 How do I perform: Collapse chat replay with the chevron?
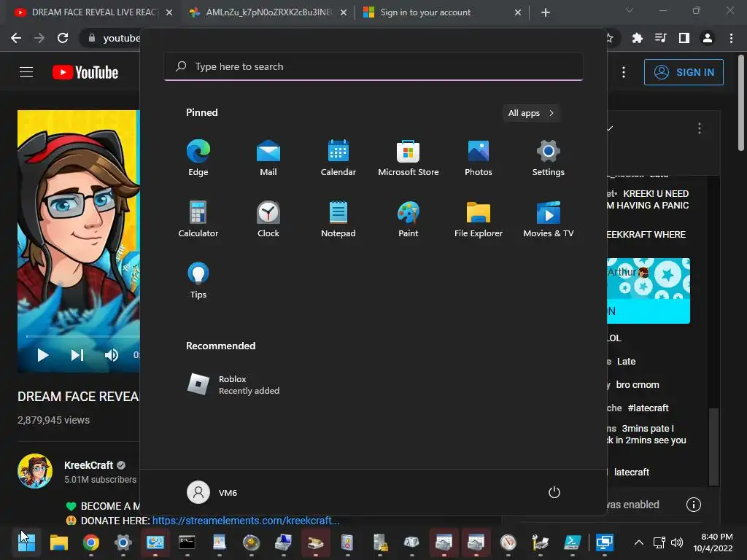[611, 128]
